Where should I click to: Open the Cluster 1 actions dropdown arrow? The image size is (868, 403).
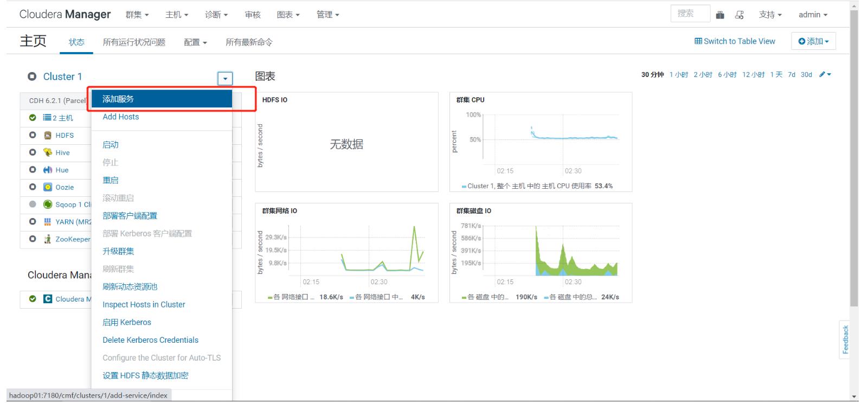(x=225, y=79)
